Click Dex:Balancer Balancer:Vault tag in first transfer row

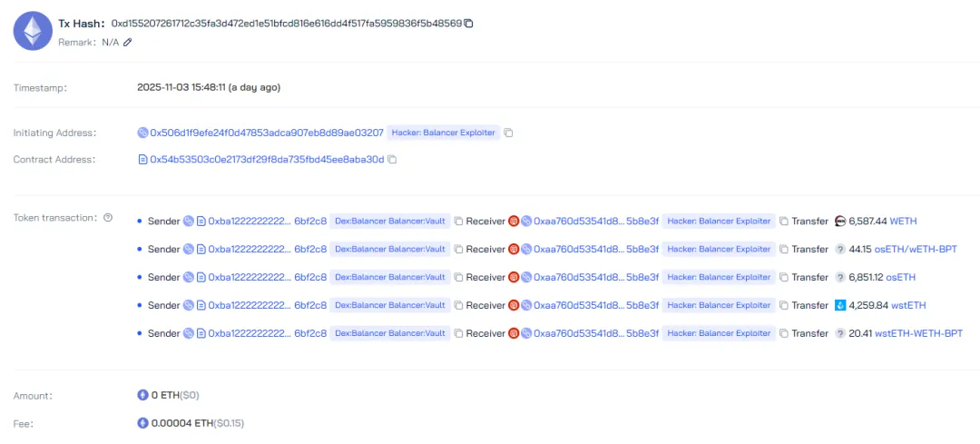pos(390,221)
